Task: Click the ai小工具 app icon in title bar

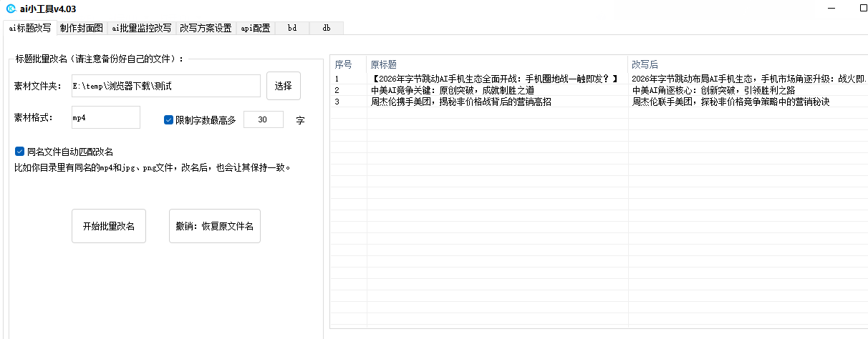Action: 11,9
